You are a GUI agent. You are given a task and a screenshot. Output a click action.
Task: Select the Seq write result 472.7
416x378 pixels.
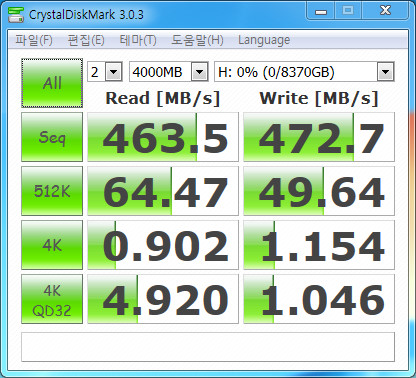319,137
